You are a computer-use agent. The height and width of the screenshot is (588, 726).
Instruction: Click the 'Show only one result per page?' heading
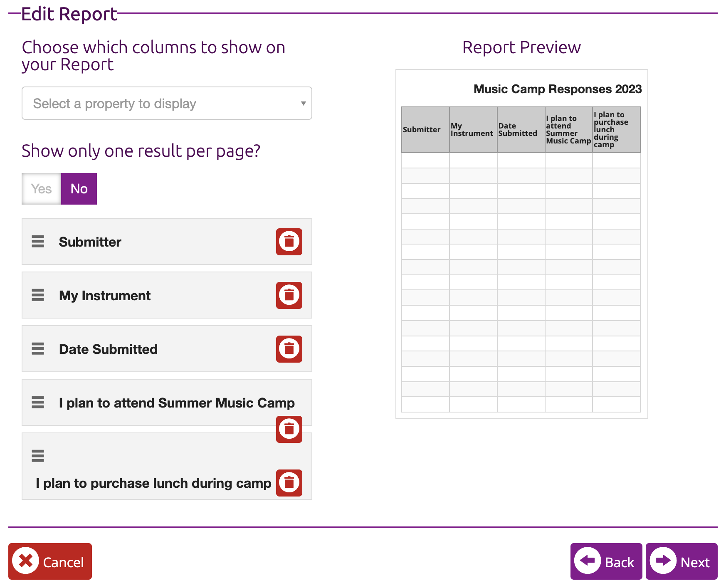(141, 151)
